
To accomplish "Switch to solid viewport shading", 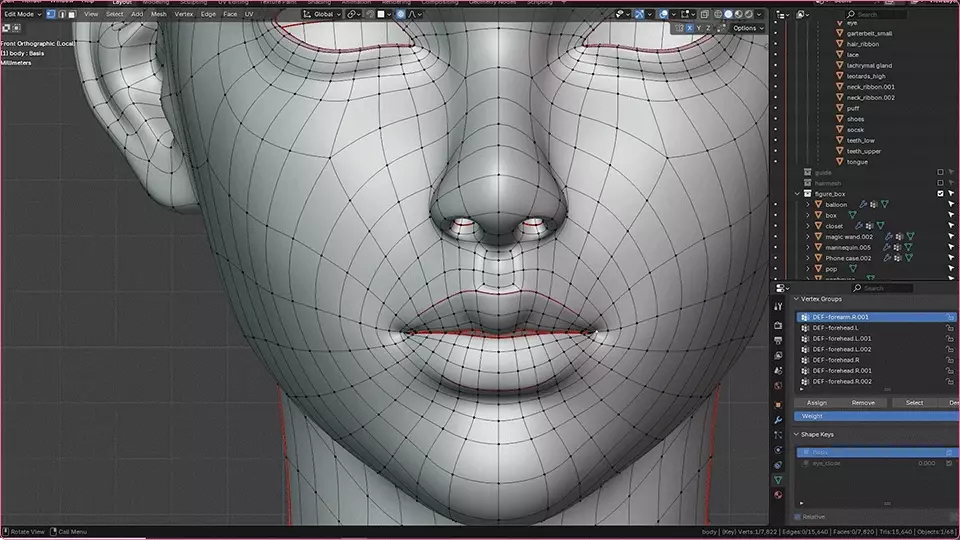I will tap(729, 14).
